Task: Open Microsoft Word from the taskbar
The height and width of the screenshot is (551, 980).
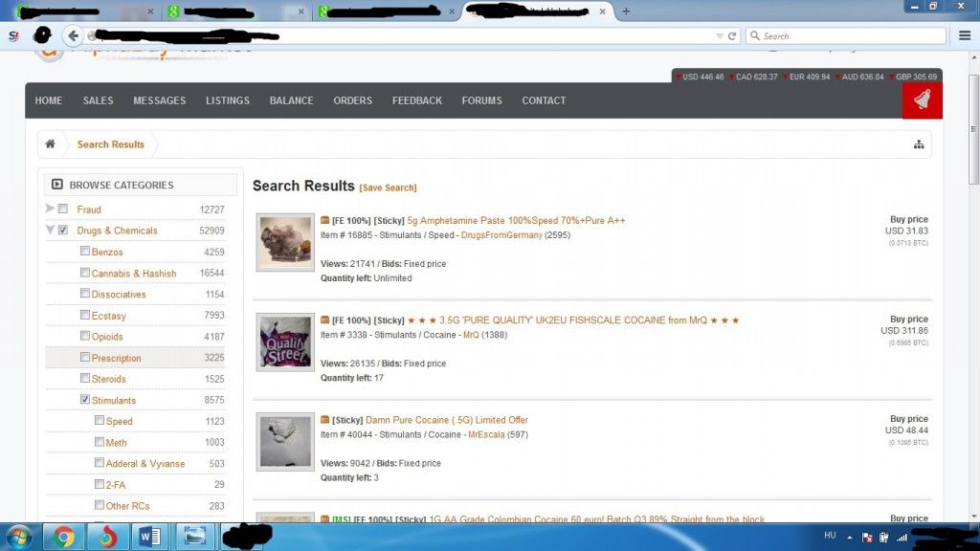Action: click(x=150, y=537)
